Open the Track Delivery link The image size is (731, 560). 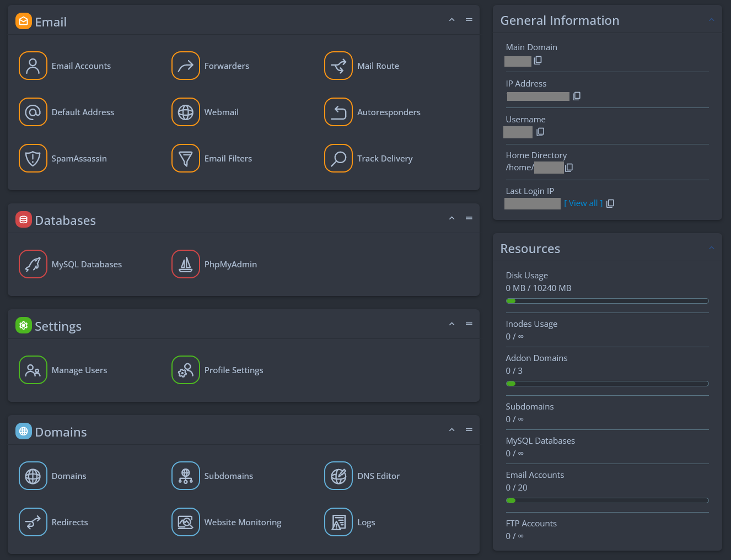384,158
